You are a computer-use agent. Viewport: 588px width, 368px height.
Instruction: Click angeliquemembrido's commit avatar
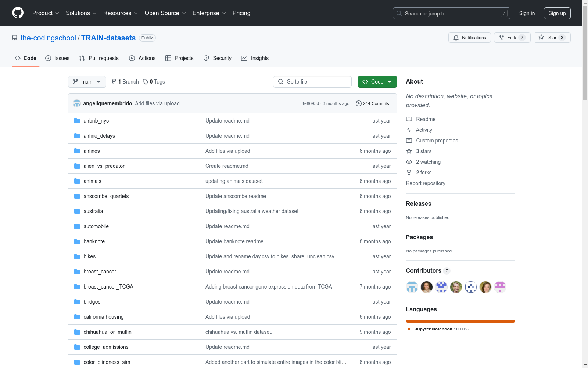[x=77, y=103]
